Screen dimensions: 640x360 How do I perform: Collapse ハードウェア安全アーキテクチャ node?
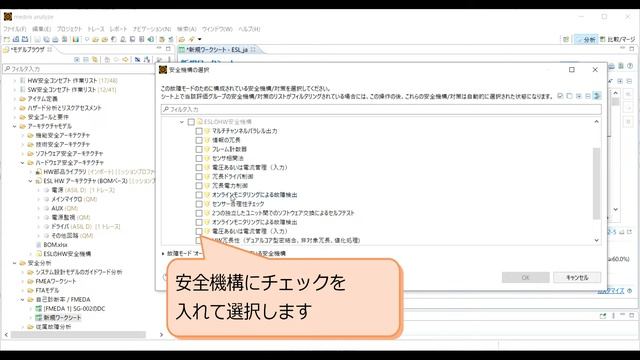tap(23, 163)
